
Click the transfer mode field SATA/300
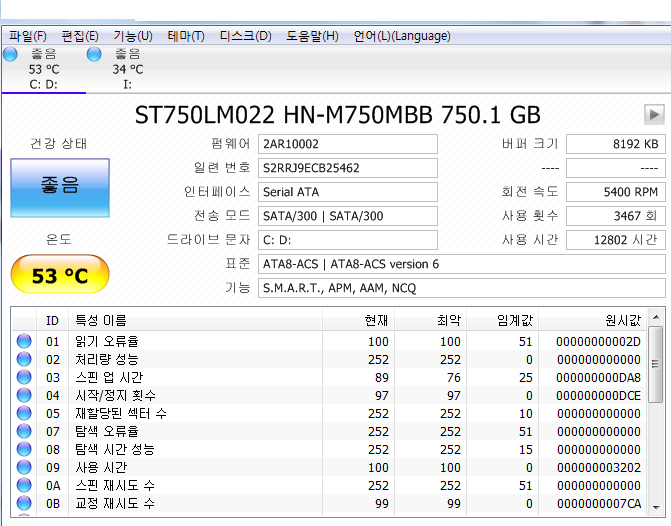347,216
